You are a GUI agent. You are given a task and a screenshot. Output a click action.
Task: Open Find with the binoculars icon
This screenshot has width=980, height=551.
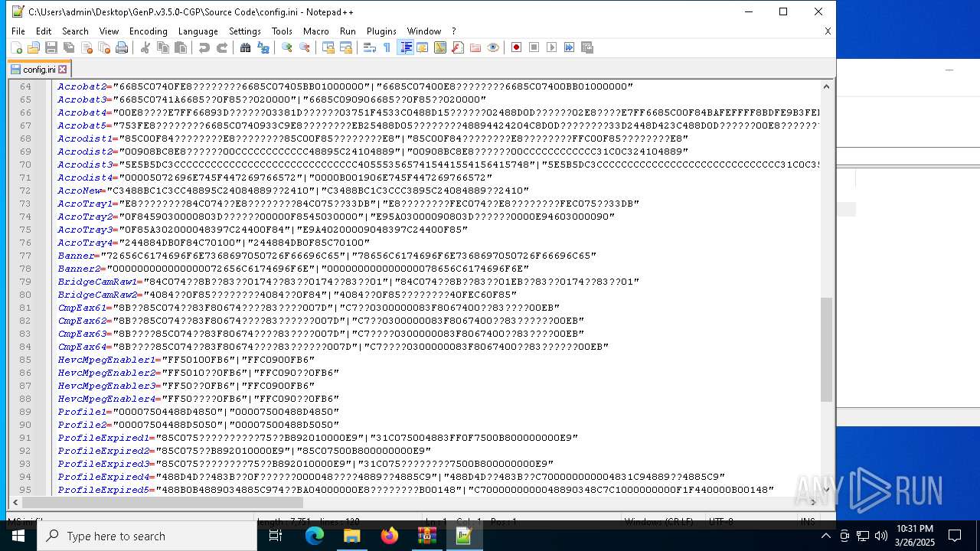(246, 47)
